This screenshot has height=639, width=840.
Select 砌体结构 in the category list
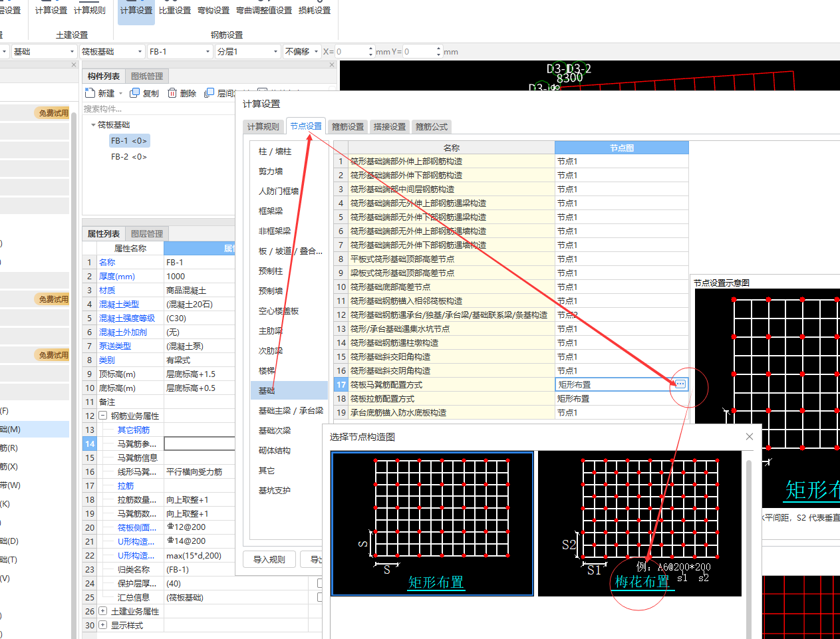pos(275,451)
